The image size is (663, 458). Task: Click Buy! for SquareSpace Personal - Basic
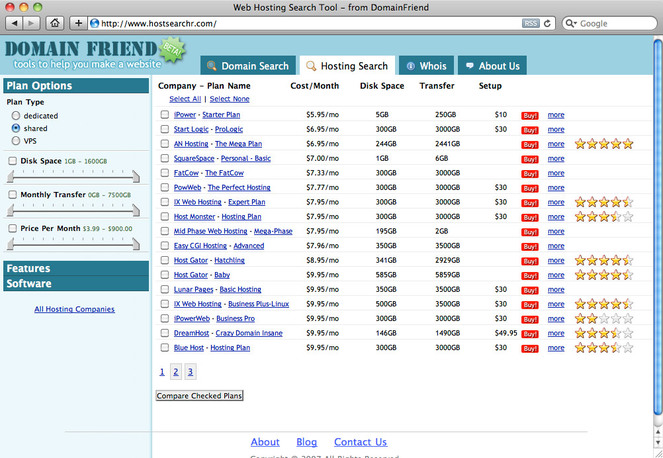pos(529,159)
